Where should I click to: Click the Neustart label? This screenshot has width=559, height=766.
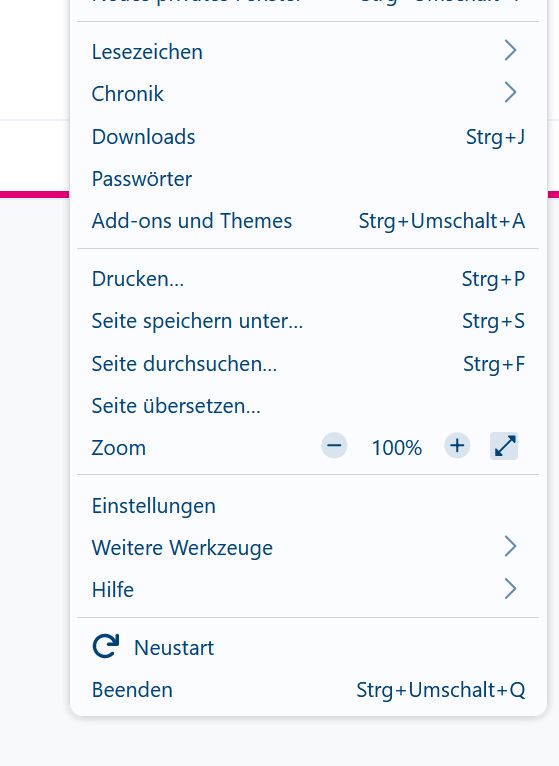click(174, 648)
